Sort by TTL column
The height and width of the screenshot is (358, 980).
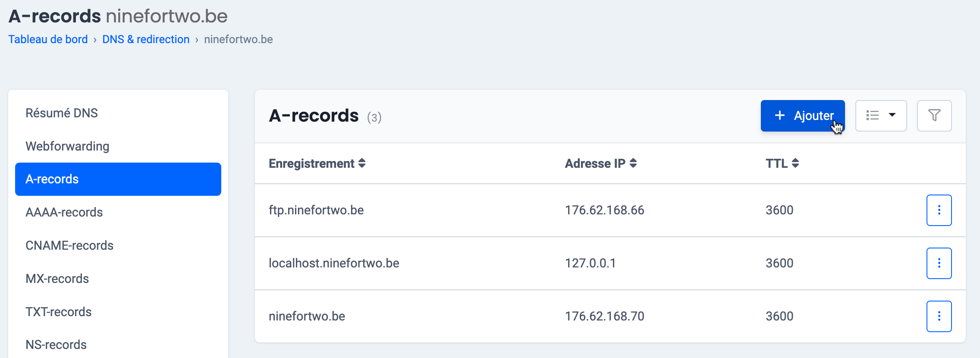tap(782, 163)
